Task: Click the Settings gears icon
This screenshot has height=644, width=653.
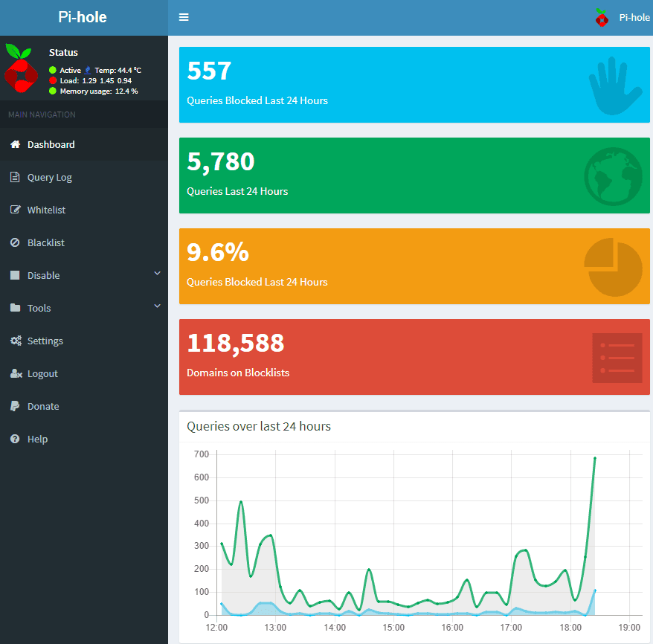Action: [16, 341]
